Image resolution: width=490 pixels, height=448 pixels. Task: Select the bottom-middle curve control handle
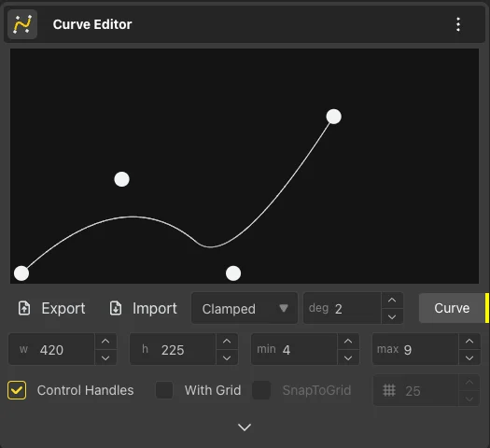point(233,273)
